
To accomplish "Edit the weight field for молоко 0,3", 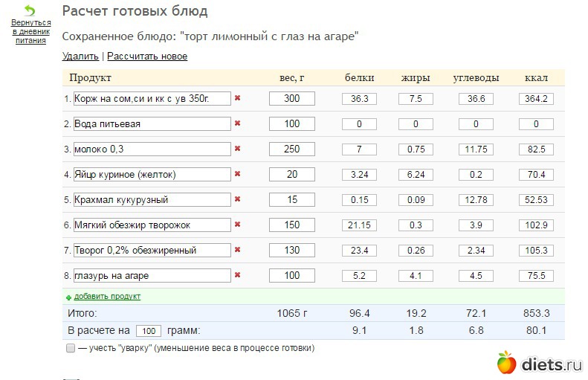I will 291,149.
